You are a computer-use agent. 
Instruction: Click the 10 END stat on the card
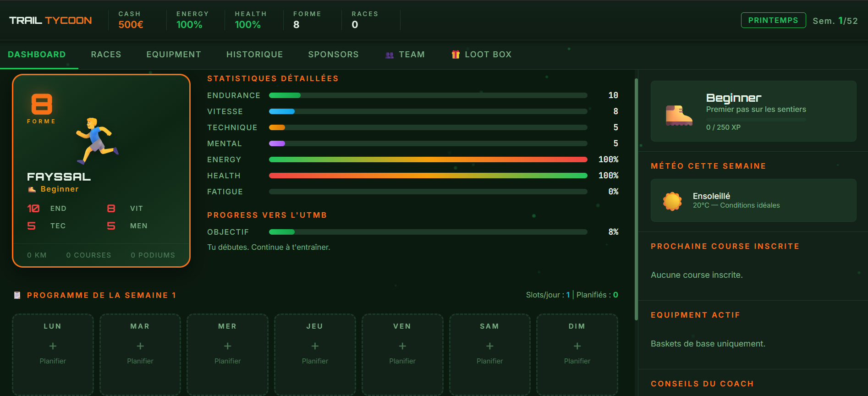47,209
